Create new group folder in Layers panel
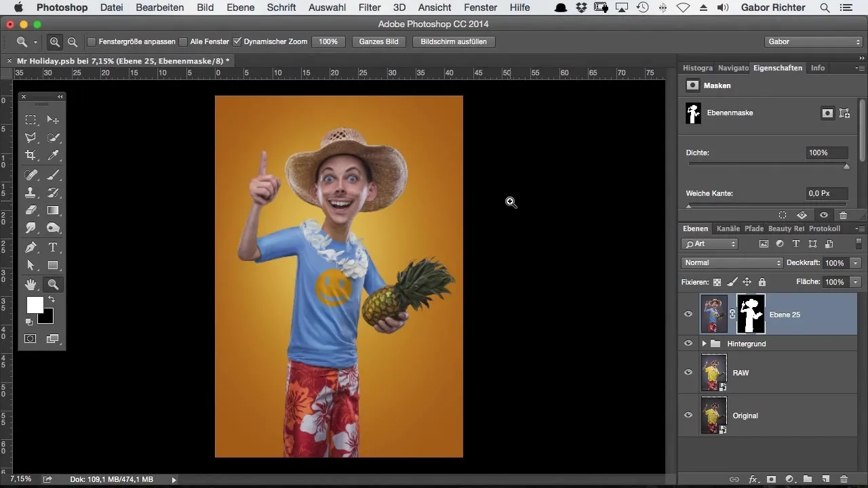 (x=808, y=479)
